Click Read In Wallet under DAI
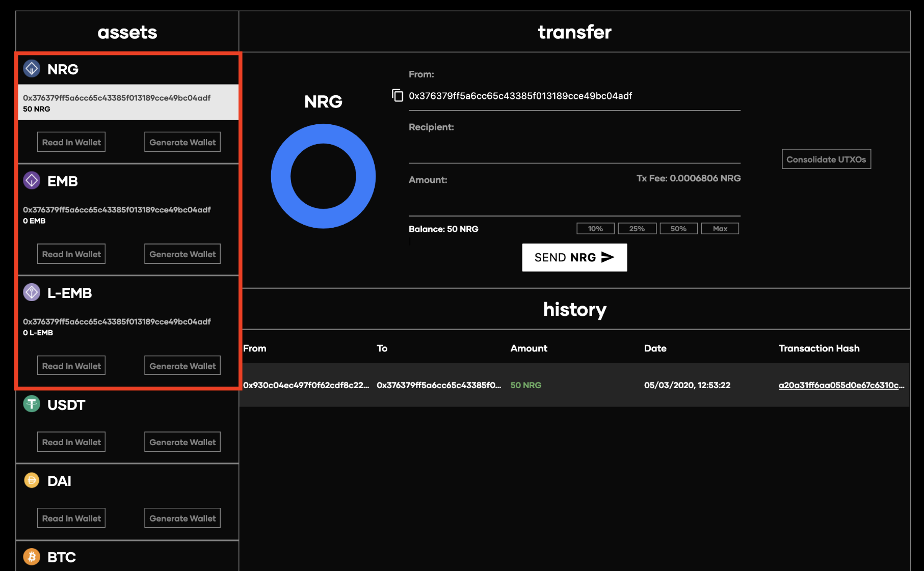The width and height of the screenshot is (924, 571). [71, 518]
